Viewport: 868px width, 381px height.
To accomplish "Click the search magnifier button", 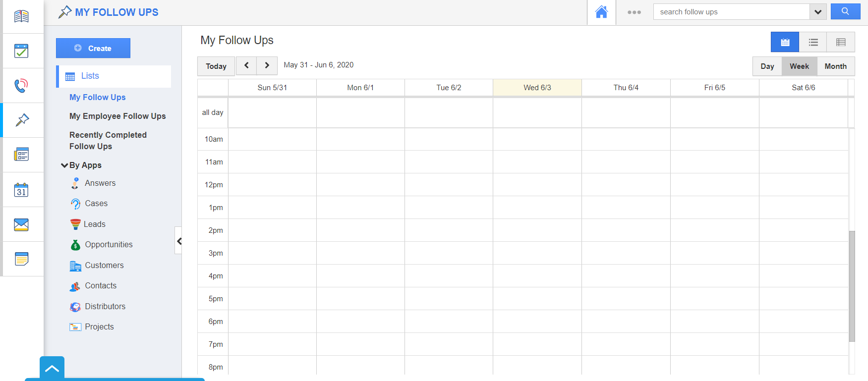I will (x=845, y=12).
